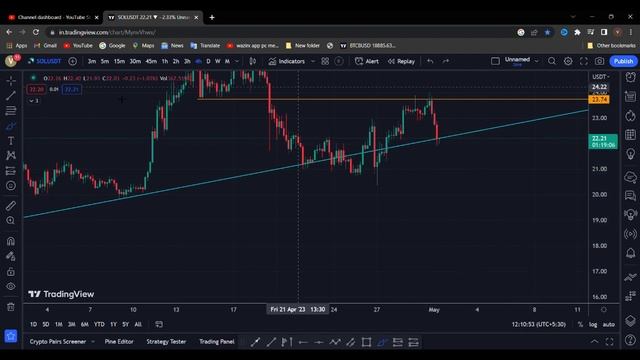Open the favorites star toolbar button
640x360 pixels.
coord(11,336)
